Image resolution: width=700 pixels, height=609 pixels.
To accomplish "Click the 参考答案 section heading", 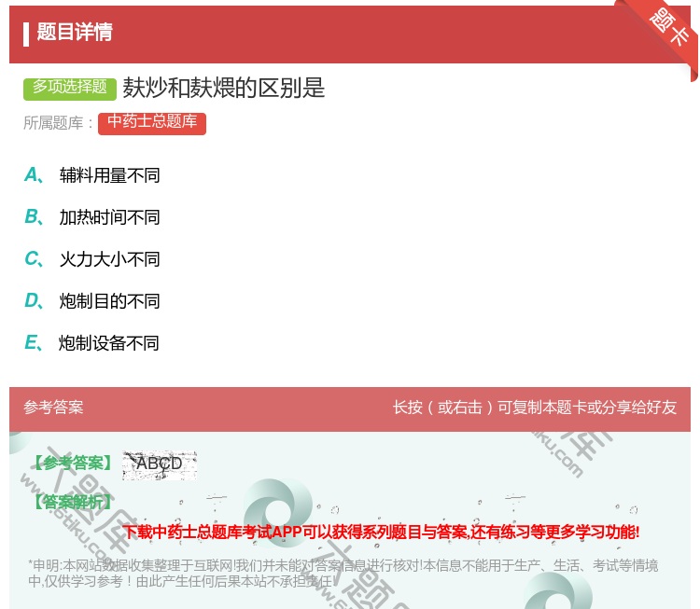I will click(x=53, y=408).
